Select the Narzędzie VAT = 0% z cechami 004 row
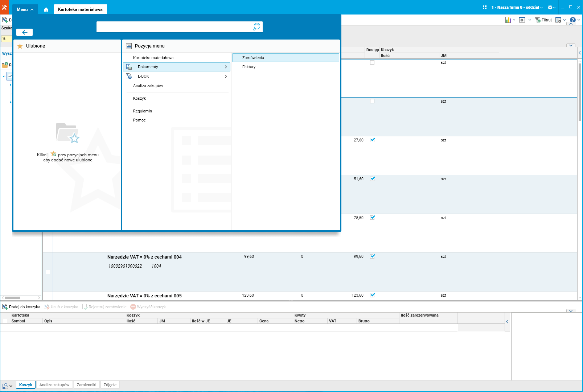 click(x=310, y=272)
